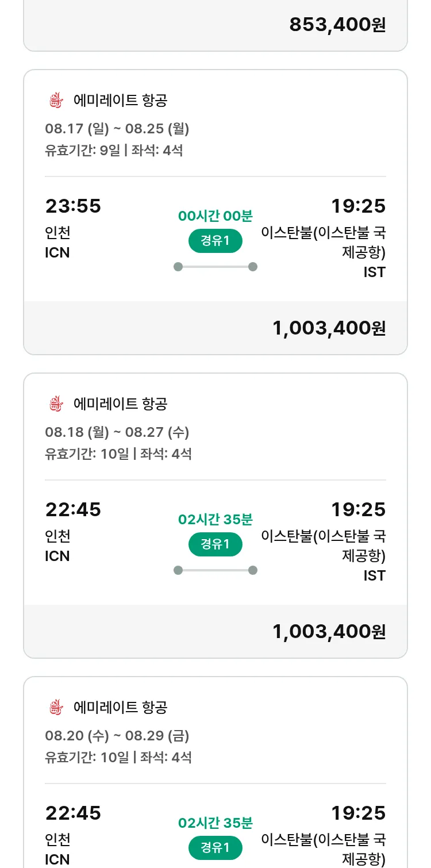Click Emirates logo on 08.17 flight card
Viewport: 431px width, 868px height.
55,101
